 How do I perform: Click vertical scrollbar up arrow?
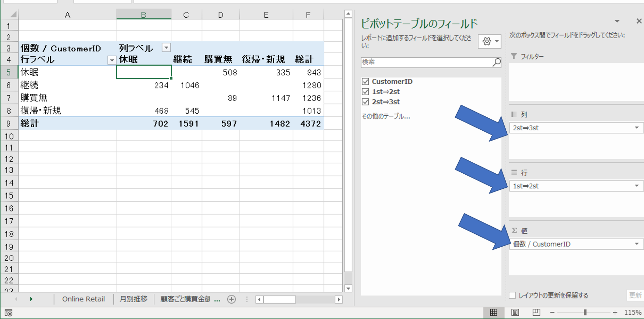point(348,14)
